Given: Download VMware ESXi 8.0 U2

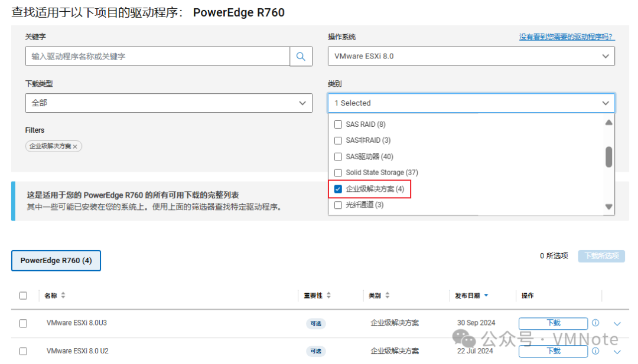Looking at the screenshot, I should pos(553,352).
